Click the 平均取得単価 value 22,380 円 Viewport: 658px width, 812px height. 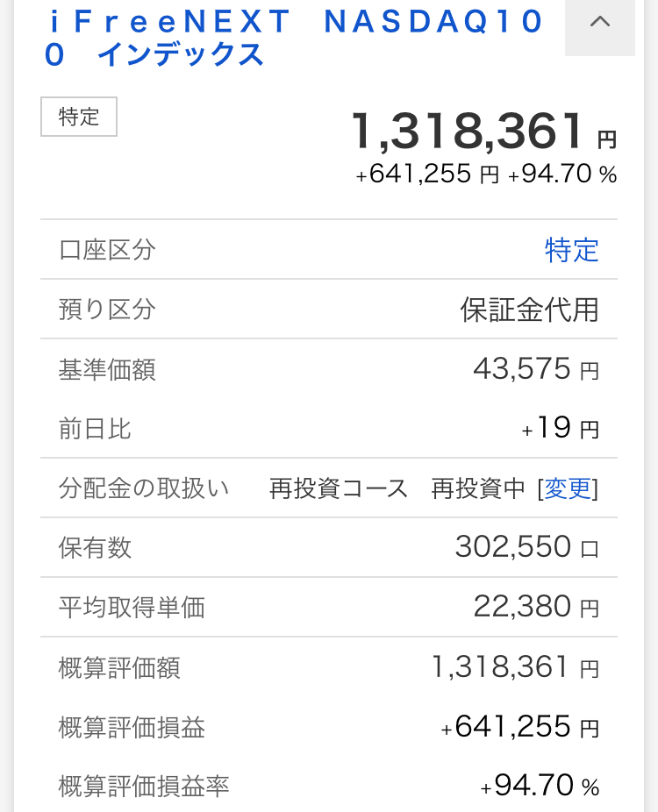click(x=535, y=607)
